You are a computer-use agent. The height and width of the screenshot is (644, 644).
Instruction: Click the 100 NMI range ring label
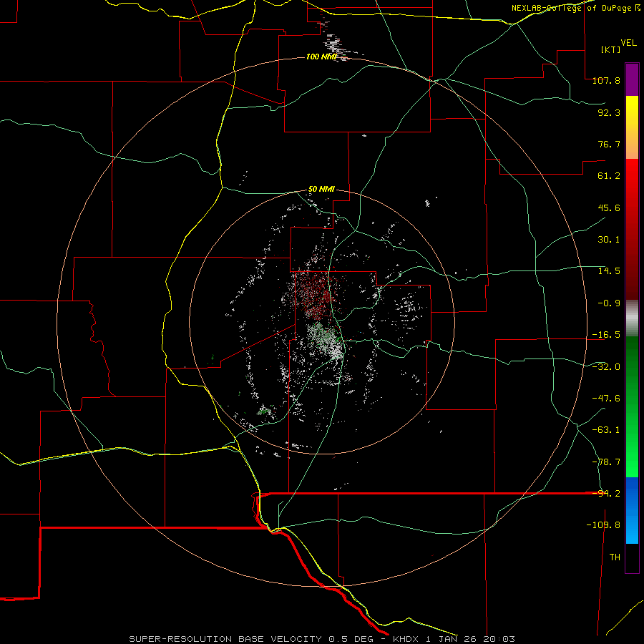321,57
